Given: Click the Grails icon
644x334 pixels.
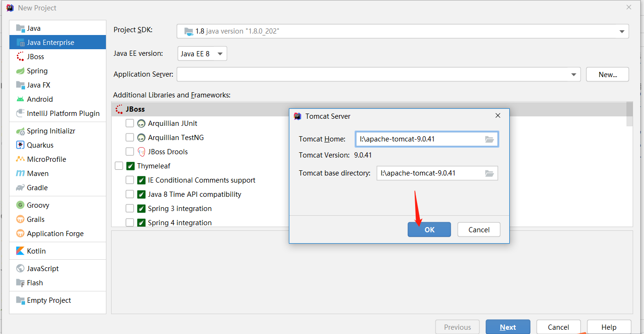Looking at the screenshot, I should click(x=20, y=220).
